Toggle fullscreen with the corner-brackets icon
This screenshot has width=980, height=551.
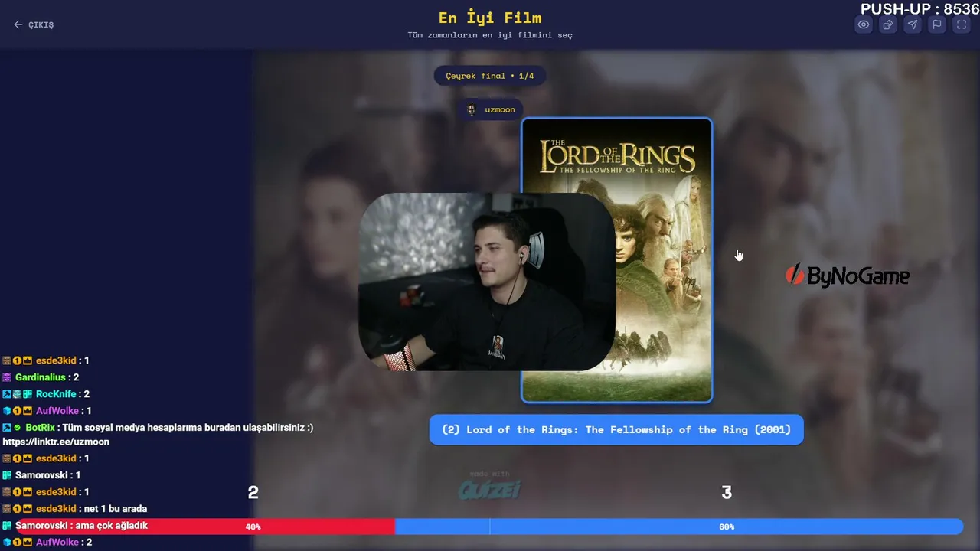961,24
